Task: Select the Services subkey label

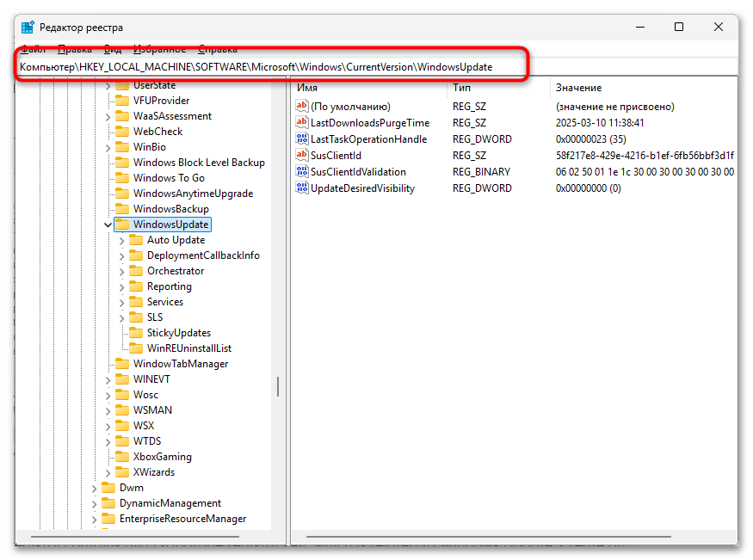Action: [165, 302]
